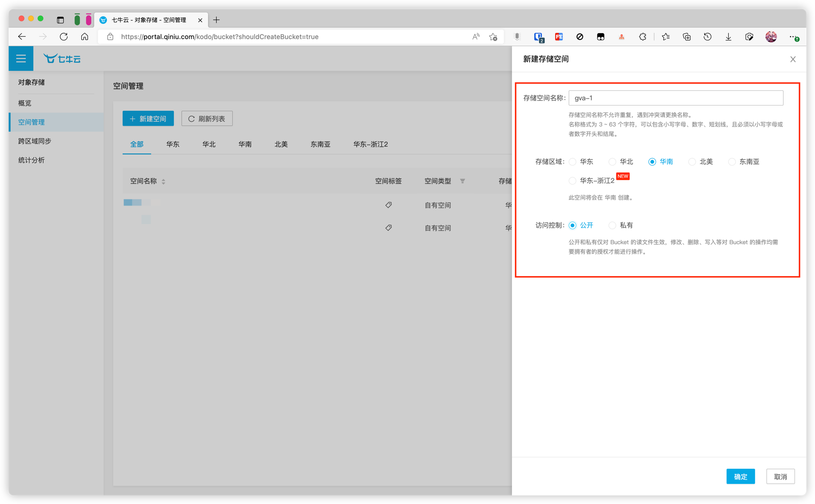Close the new bucket panel
The height and width of the screenshot is (504, 815).
point(793,59)
